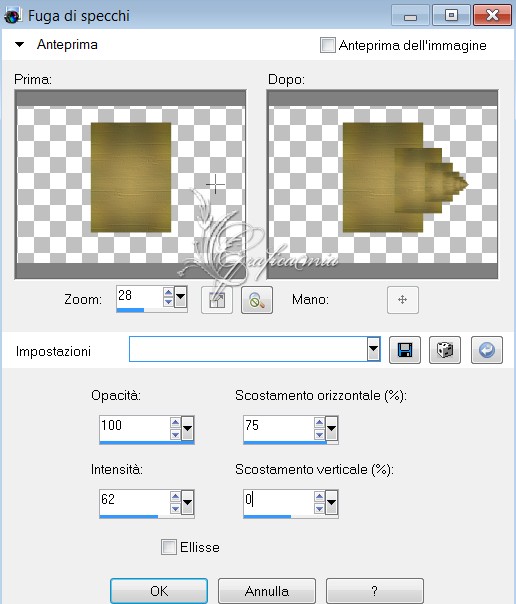Image resolution: width=516 pixels, height=604 pixels.
Task: Click the Annulla button
Action: tap(267, 591)
